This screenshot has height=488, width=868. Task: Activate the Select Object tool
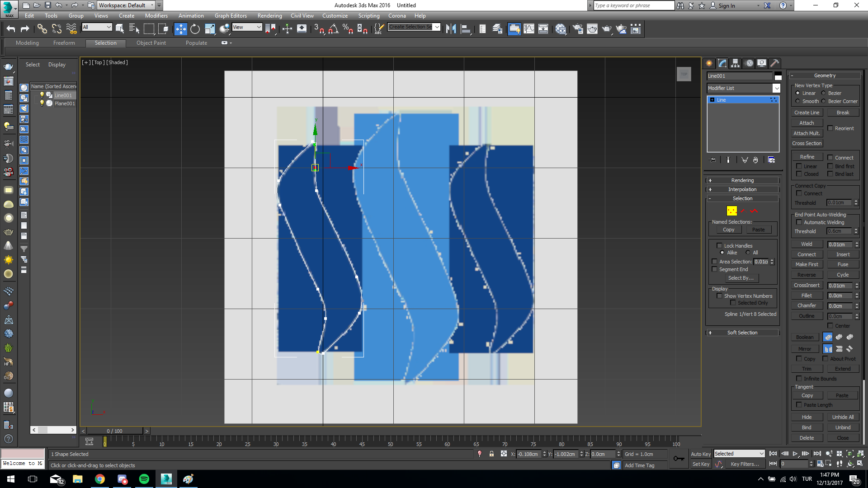120,29
